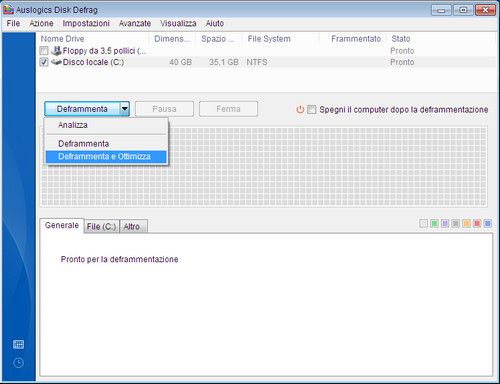Click the gray legend color square
The image size is (500, 384).
pyautogui.click(x=456, y=223)
